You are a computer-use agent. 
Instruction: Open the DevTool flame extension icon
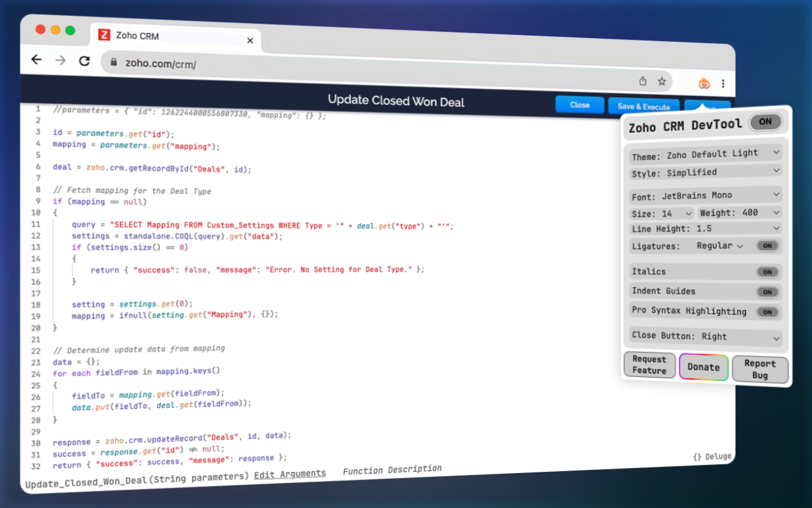704,83
